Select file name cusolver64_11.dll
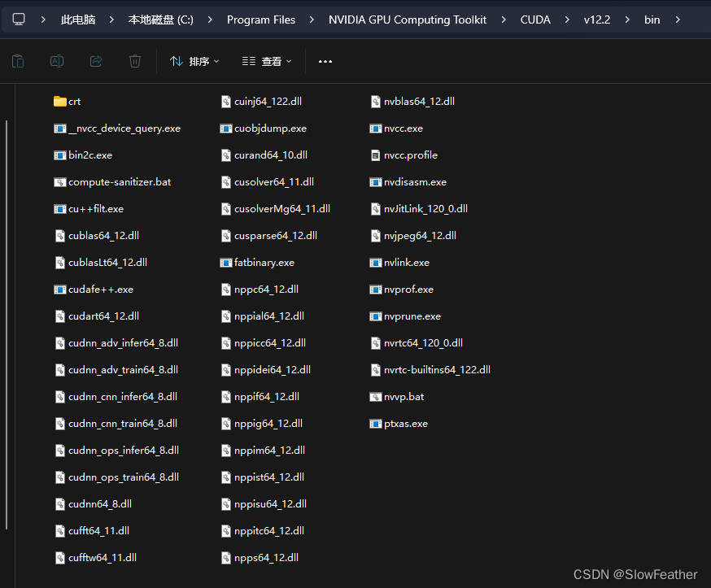 point(274,182)
